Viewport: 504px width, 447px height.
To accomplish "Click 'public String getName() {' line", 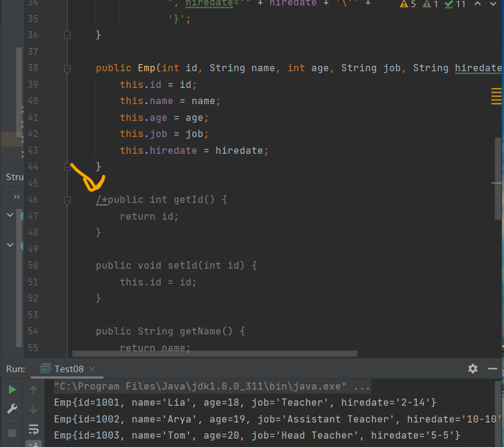I will pyautogui.click(x=171, y=332).
